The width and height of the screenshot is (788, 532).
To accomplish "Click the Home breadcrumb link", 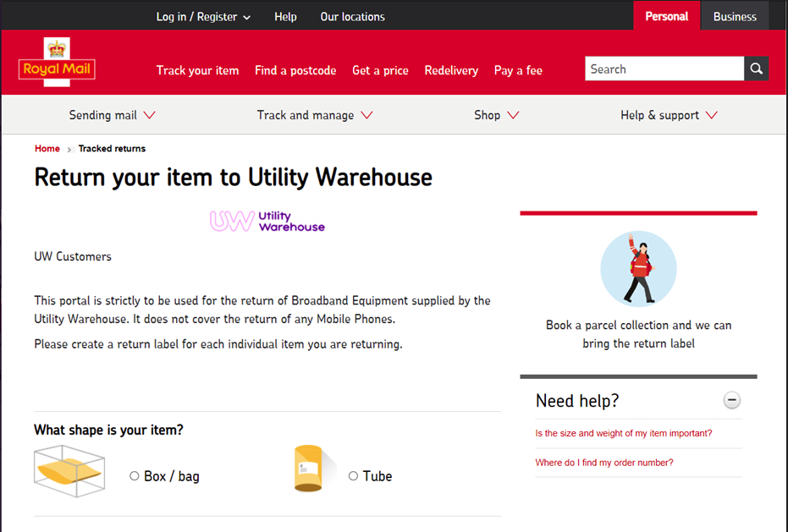I will point(47,149).
